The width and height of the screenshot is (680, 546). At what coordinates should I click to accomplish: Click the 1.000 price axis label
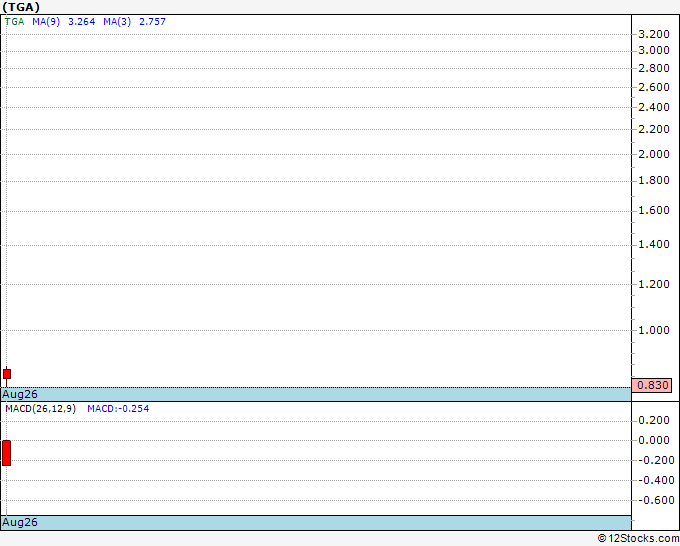[x=654, y=330]
